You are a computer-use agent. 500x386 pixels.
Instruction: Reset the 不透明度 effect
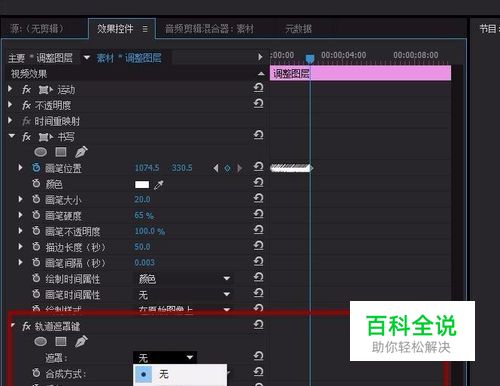click(258, 104)
